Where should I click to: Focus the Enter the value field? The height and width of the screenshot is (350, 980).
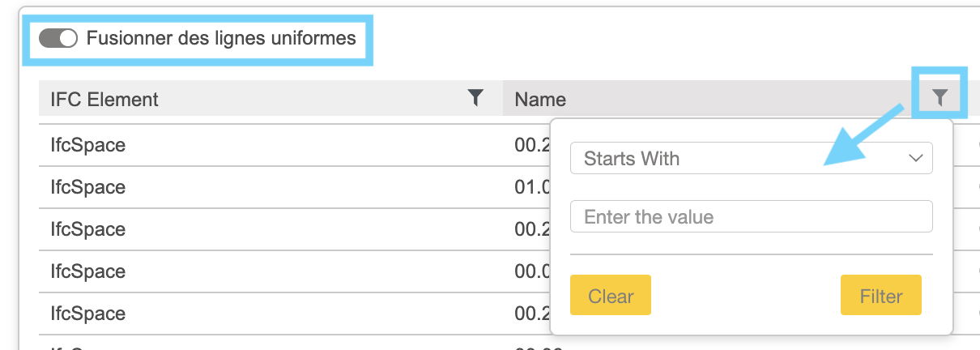[752, 217]
